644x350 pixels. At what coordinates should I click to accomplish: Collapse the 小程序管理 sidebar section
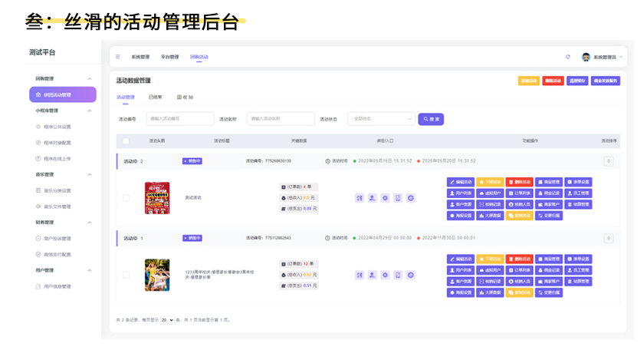pos(89,111)
